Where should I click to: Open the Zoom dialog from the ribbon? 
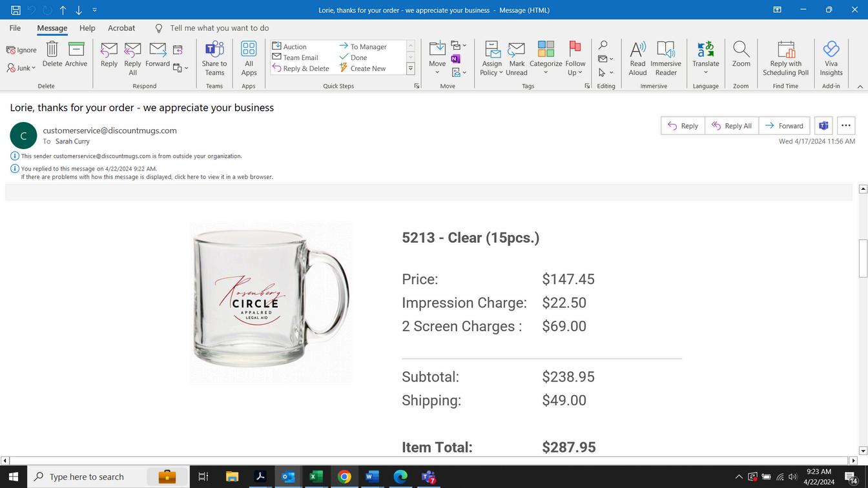(x=741, y=55)
